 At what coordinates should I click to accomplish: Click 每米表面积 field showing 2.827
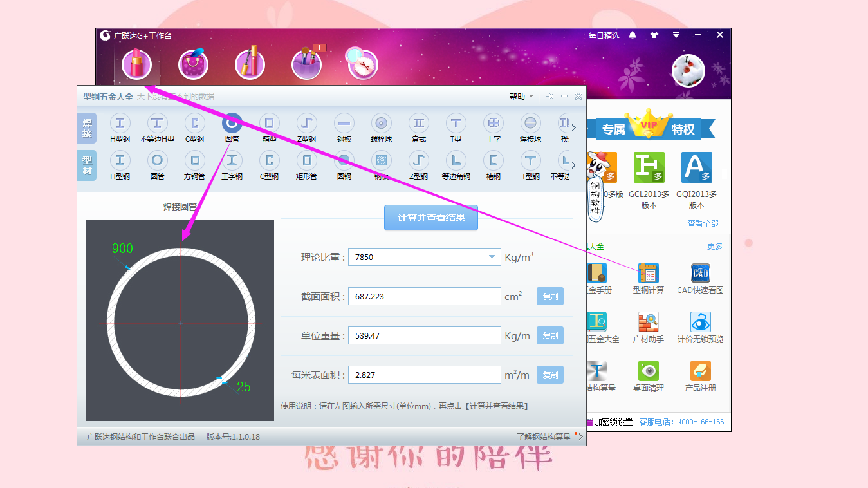click(x=425, y=375)
